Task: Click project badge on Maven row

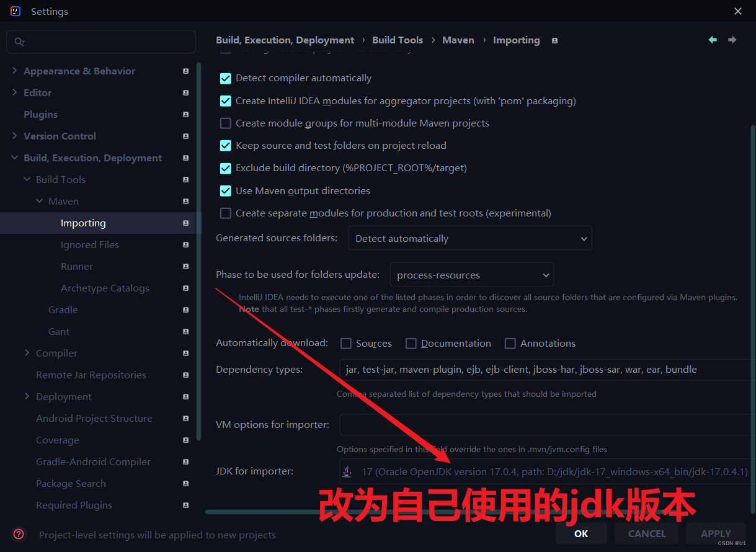Action: [185, 202]
